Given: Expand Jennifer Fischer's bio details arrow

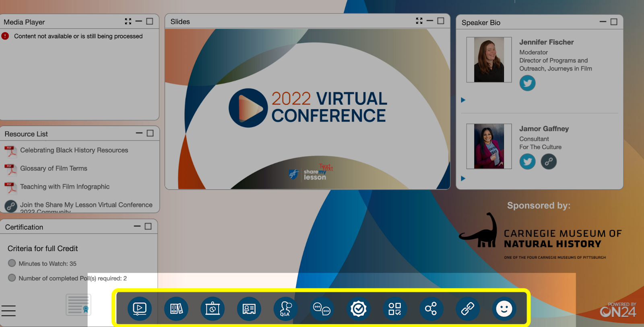Looking at the screenshot, I should pyautogui.click(x=463, y=100).
